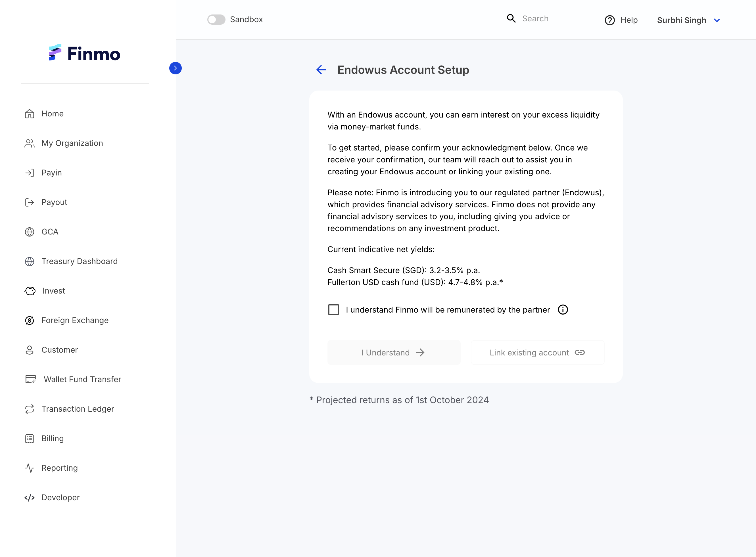Click the GCA globe icon

(x=30, y=232)
